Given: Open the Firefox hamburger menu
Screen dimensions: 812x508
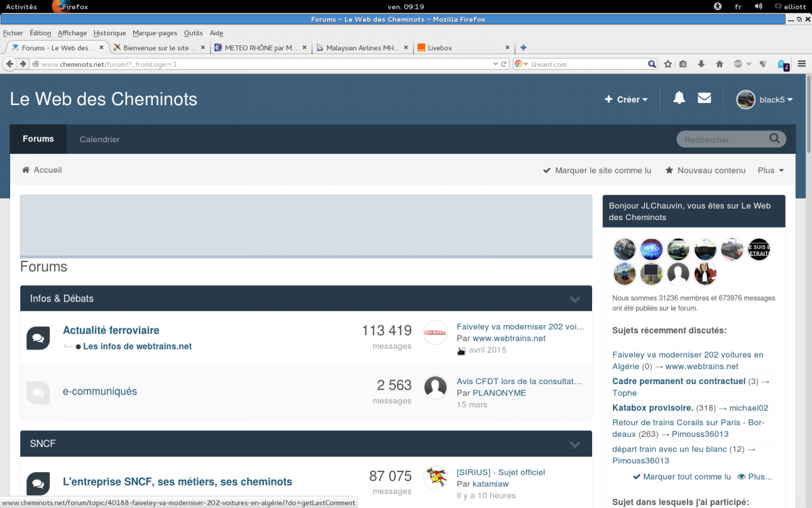Looking at the screenshot, I should 802,64.
